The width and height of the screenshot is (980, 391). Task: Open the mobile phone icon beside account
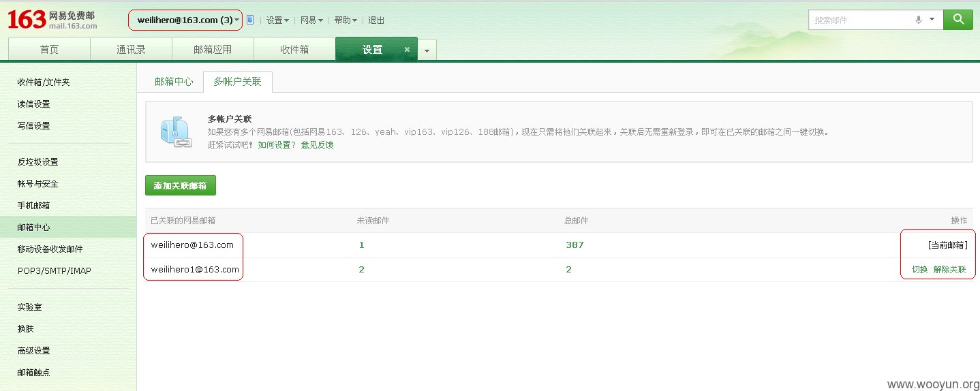[250, 20]
